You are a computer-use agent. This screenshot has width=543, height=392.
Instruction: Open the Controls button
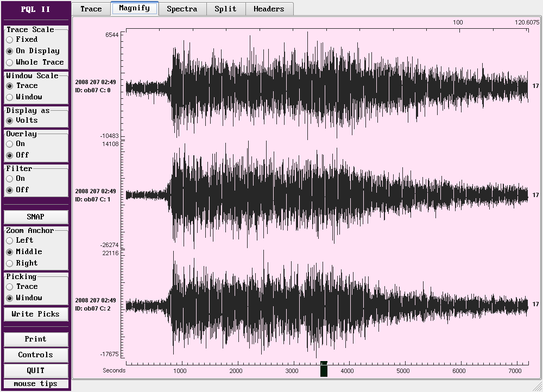click(x=36, y=355)
